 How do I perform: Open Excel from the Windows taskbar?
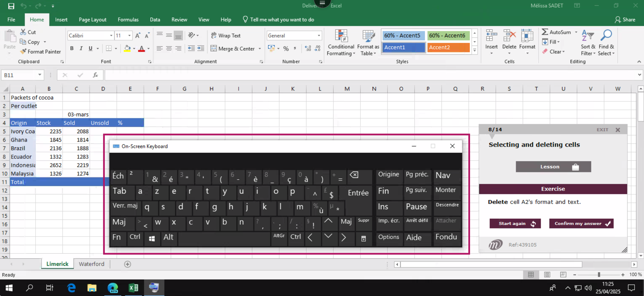tap(133, 288)
